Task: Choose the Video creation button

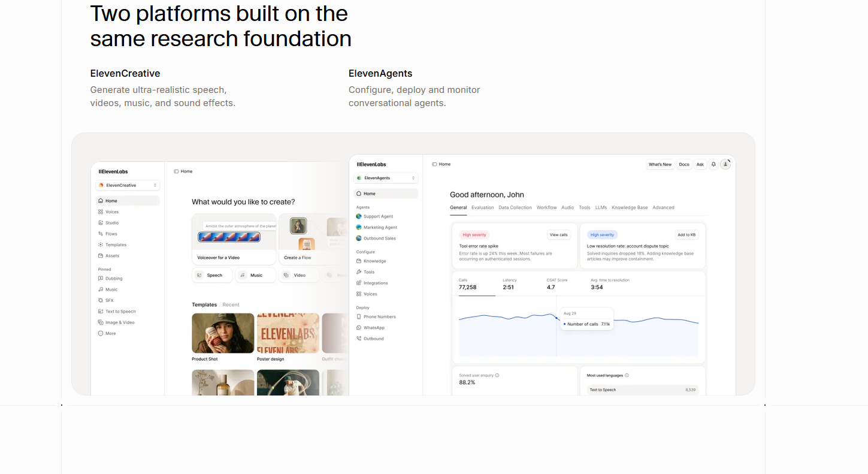Action: coord(299,275)
